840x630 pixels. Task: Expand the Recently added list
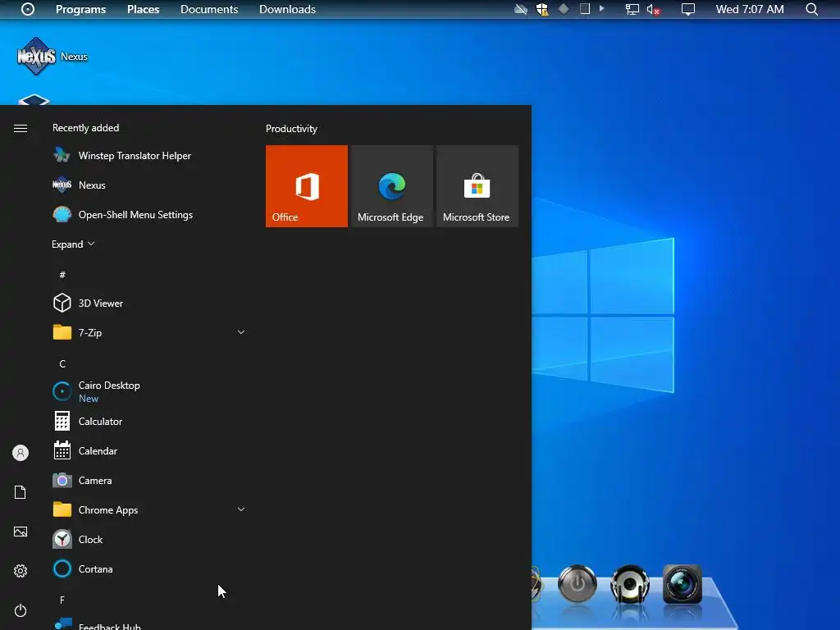click(73, 244)
